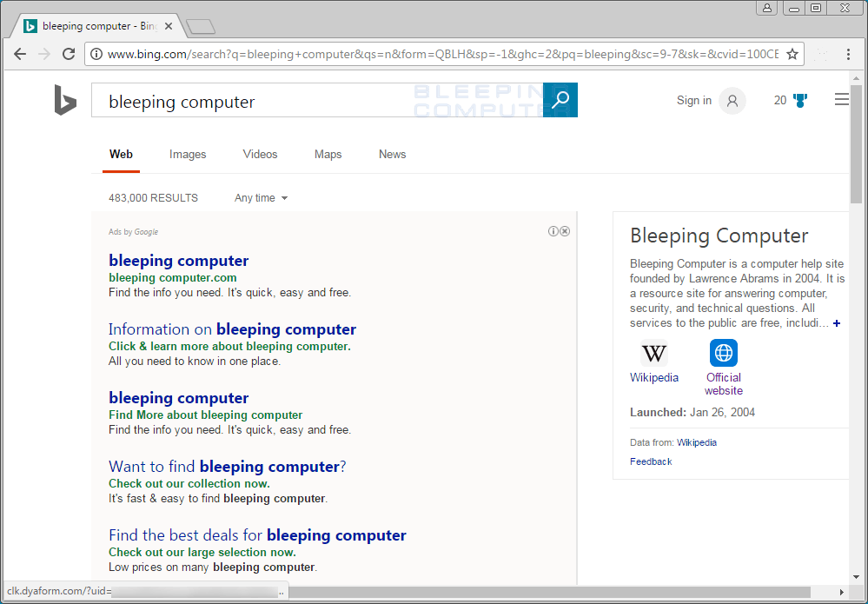
Task: Click the Wikipedia text link under icon
Action: tap(654, 377)
